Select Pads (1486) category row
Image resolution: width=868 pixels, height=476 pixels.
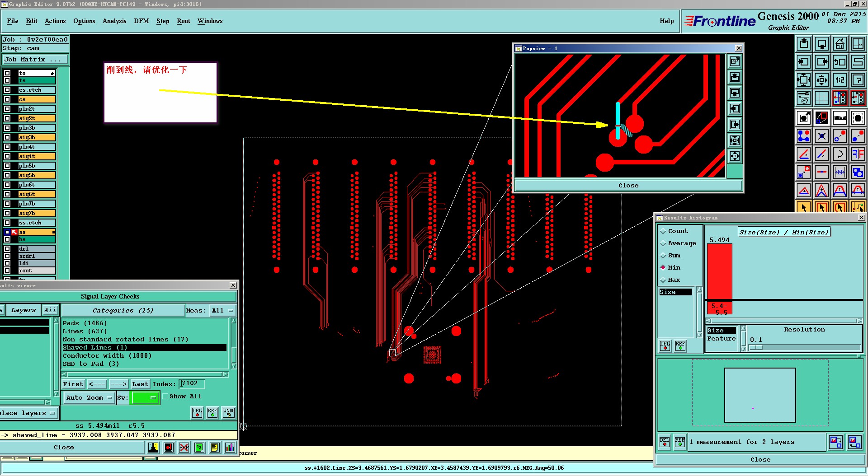point(144,323)
